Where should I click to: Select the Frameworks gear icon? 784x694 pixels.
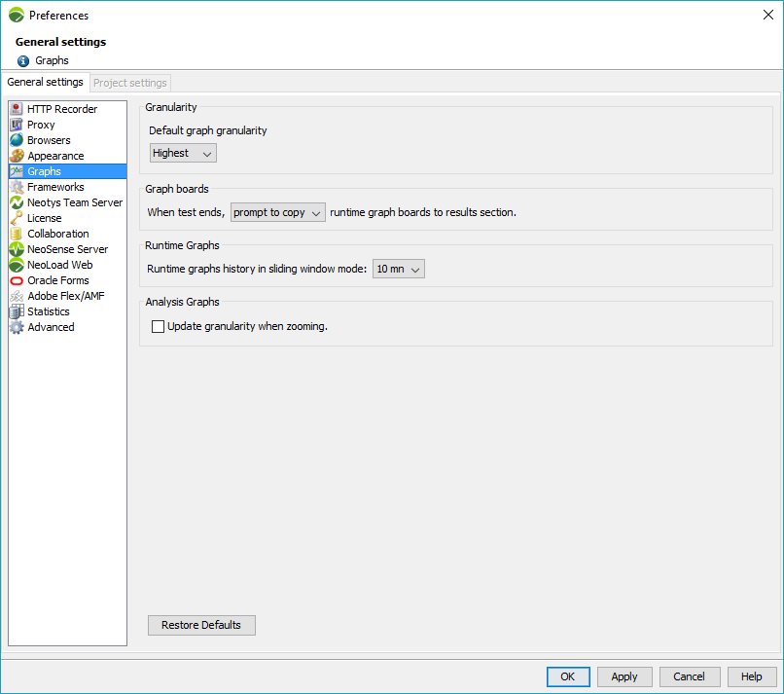pos(17,187)
